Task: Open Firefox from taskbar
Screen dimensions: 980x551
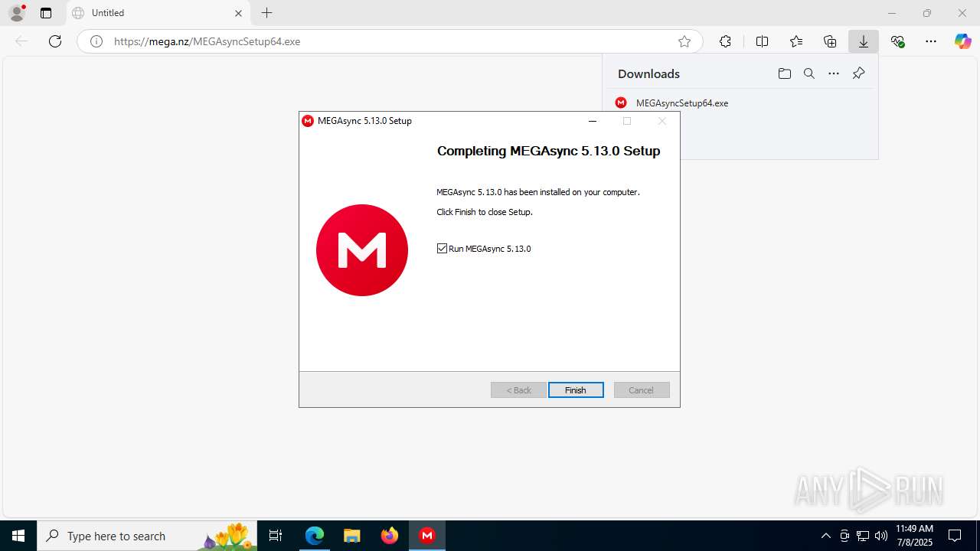Action: tap(390, 536)
